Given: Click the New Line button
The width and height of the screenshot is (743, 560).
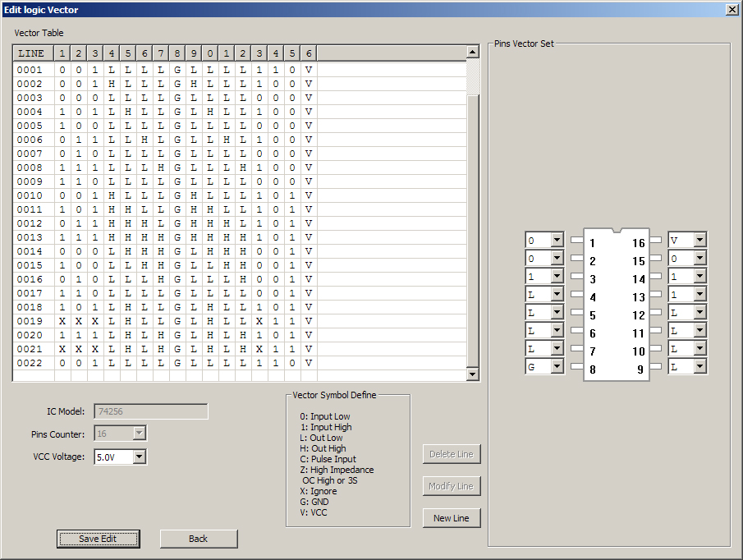Looking at the screenshot, I should [451, 518].
